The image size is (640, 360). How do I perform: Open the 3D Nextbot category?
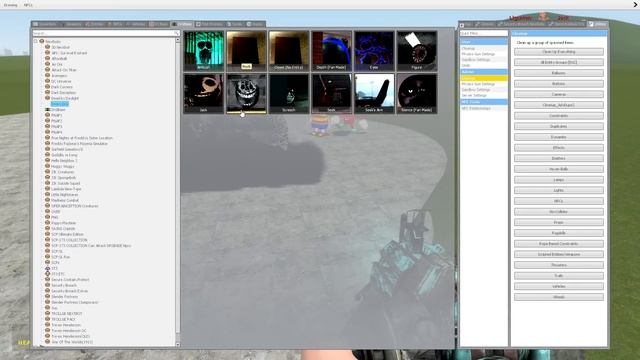click(60, 47)
